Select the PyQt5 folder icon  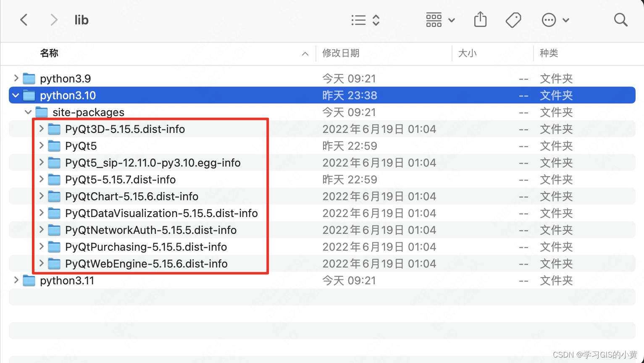[54, 146]
